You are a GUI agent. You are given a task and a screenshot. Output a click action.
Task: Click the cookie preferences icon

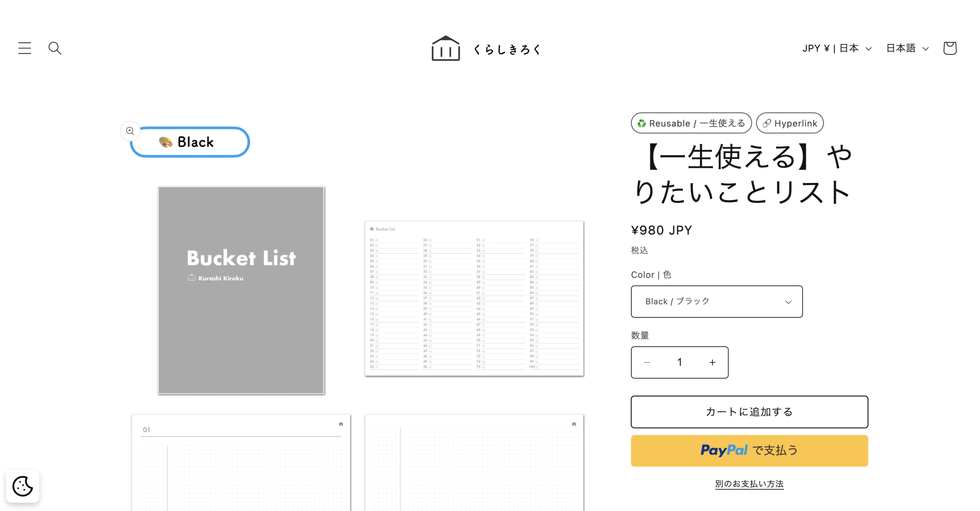[x=23, y=486]
